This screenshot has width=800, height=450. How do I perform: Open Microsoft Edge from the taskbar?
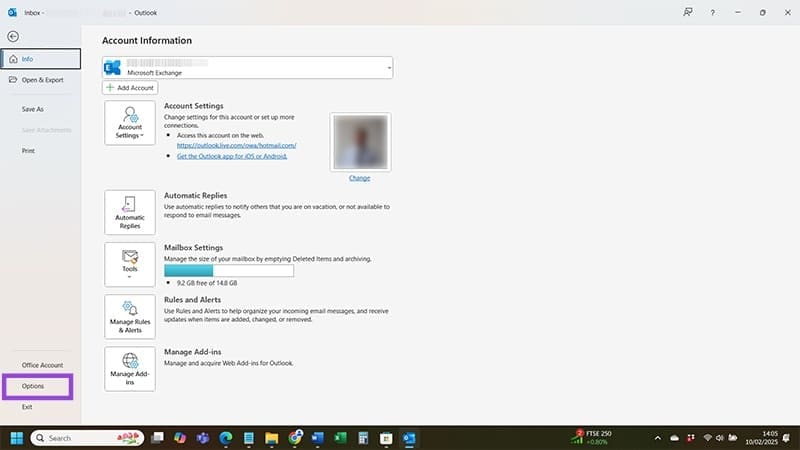point(226,438)
